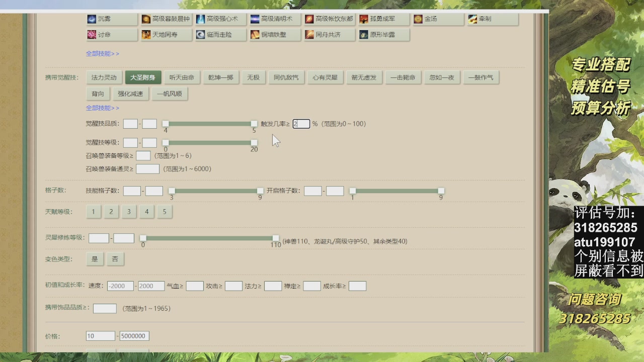Grab the 技能格子数 slider maximum handle
644x362 pixels.
tap(260, 191)
